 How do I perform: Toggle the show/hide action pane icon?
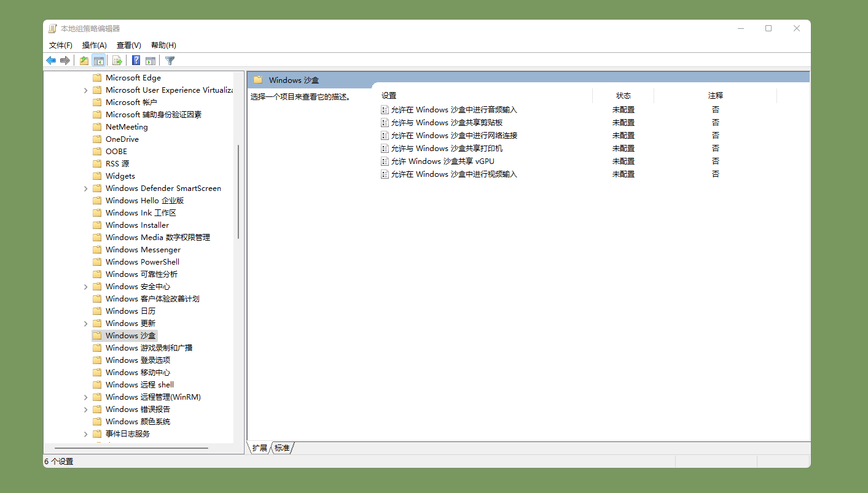click(x=150, y=60)
